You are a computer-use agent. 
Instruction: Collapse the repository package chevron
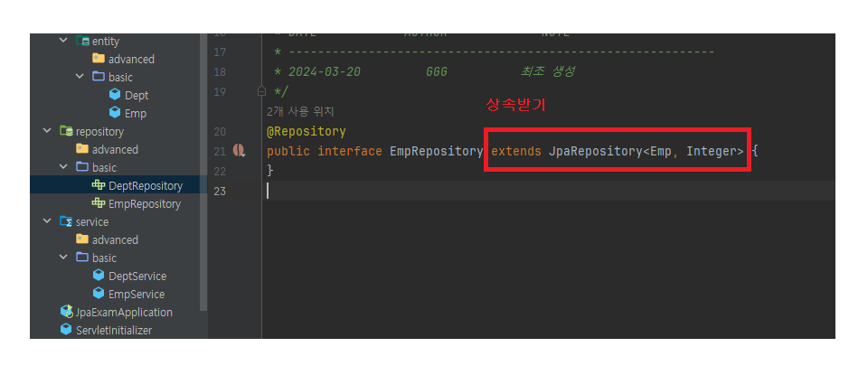[48, 131]
